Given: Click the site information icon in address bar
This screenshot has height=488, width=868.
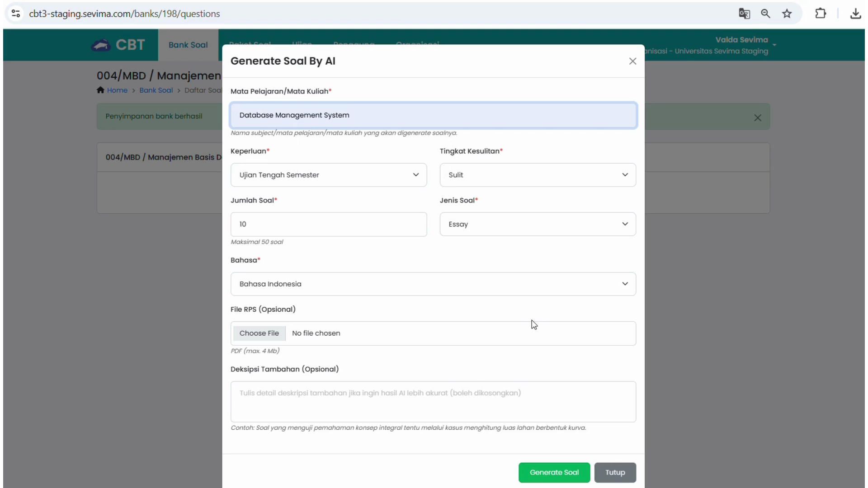Looking at the screenshot, I should coord(16,14).
